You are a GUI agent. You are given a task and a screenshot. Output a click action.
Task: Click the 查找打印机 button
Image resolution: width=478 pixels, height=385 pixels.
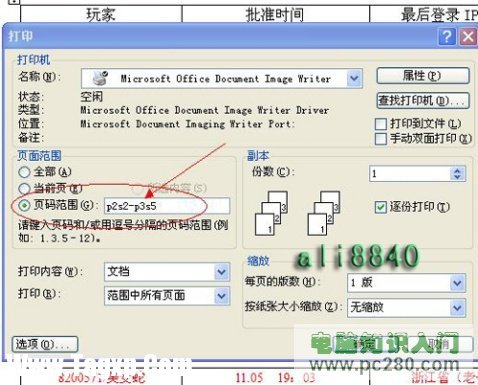coord(423,100)
